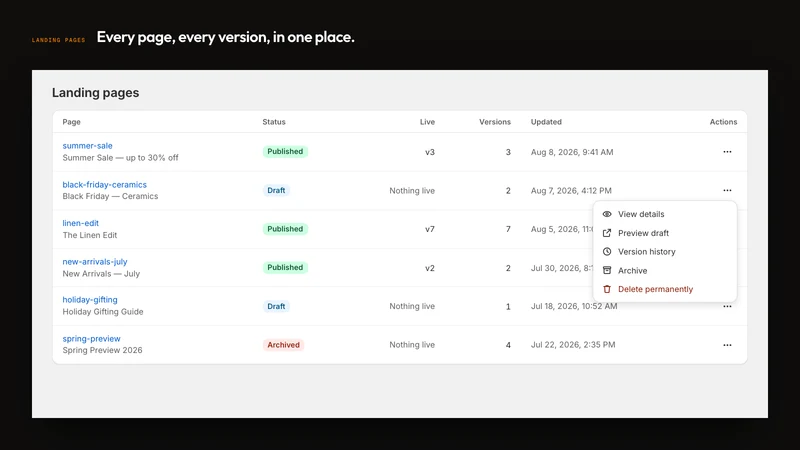
Task: Click versions count 4 in spring-preview row
Action: click(x=508, y=345)
